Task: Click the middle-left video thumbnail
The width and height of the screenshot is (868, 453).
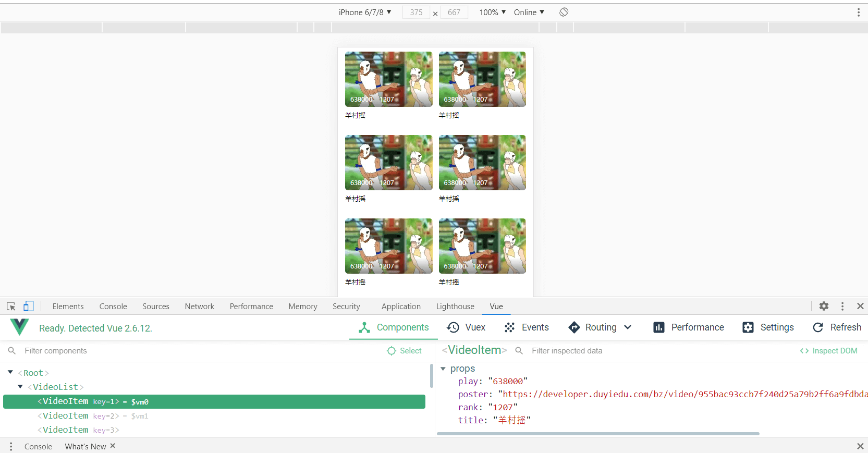Action: point(388,163)
